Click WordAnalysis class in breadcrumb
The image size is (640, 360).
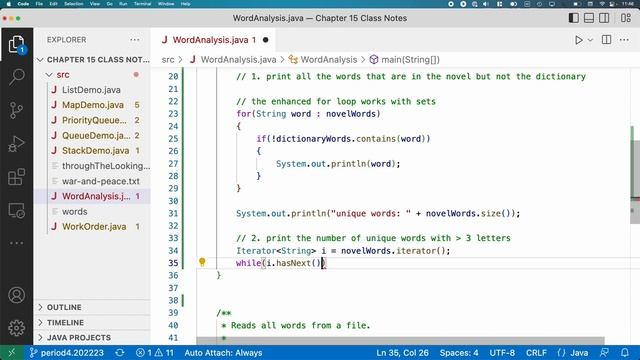(323, 60)
